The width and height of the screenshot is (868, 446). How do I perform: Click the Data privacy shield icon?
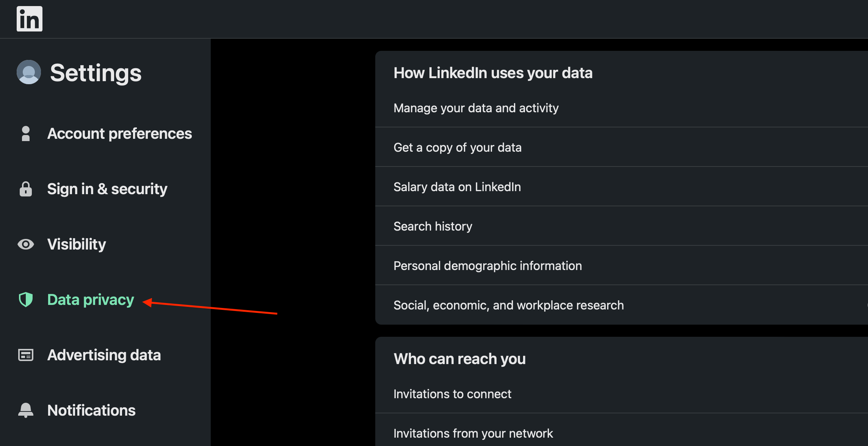pyautogui.click(x=26, y=300)
